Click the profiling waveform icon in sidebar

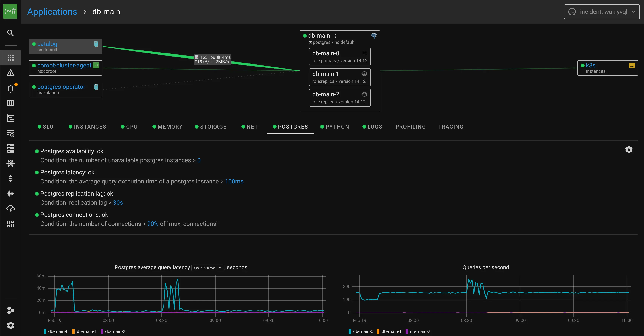coord(10,194)
